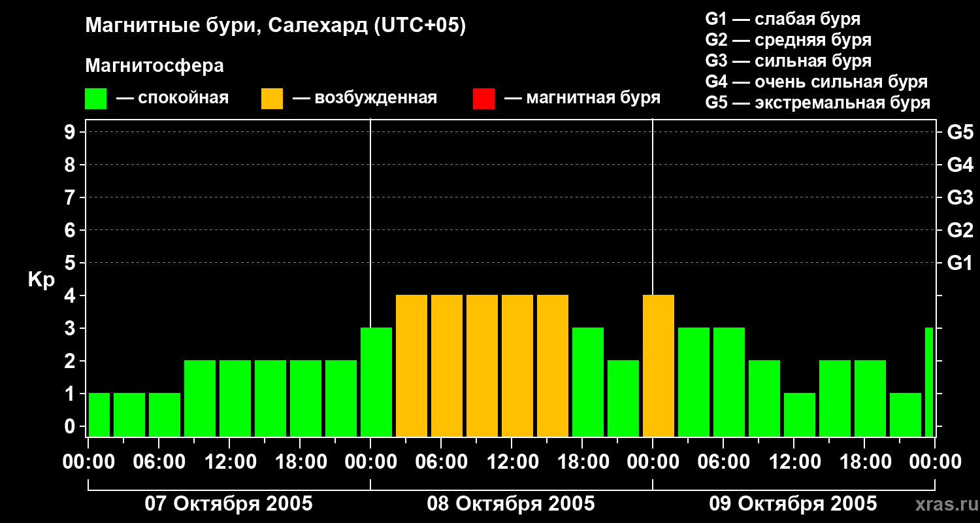Click the 07 Октября 2005 date label
Image resolution: width=980 pixels, height=523 pixels.
[229, 504]
